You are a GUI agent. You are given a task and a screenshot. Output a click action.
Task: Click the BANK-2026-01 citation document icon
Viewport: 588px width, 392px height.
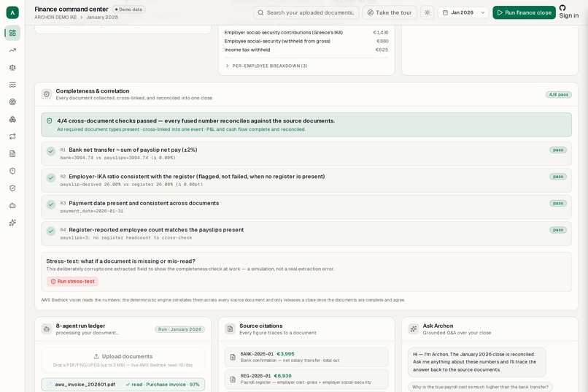pyautogui.click(x=233, y=357)
